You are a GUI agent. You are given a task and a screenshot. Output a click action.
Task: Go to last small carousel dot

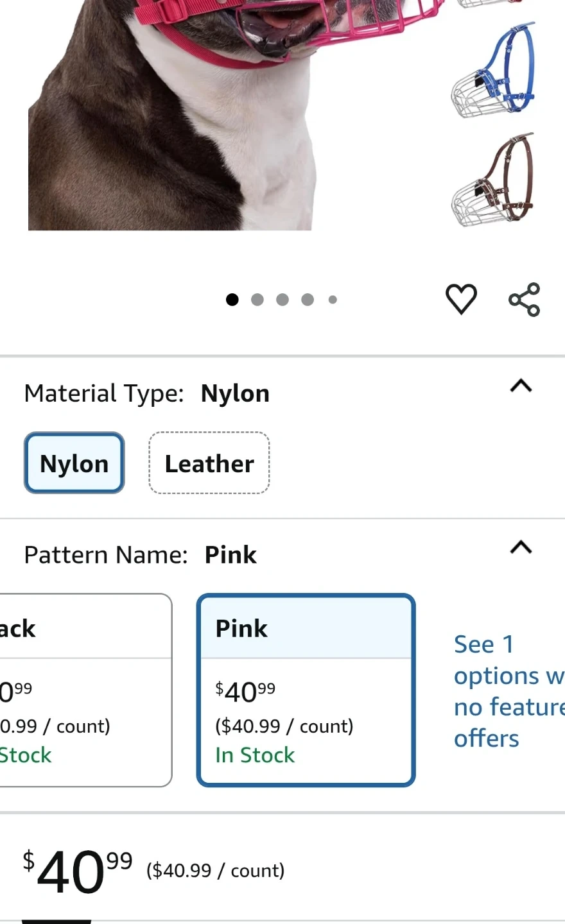point(333,300)
